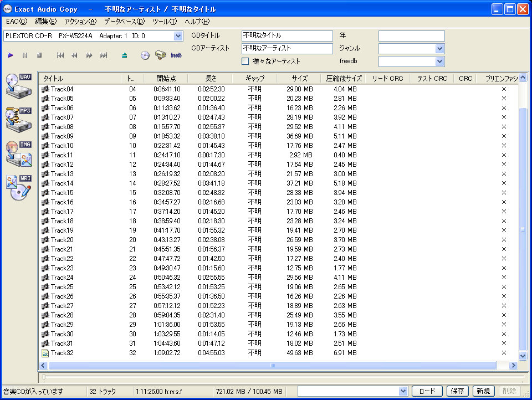Viewport: 532px width, 400px height.
Task: Click the 保存 button
Action: tap(458, 391)
